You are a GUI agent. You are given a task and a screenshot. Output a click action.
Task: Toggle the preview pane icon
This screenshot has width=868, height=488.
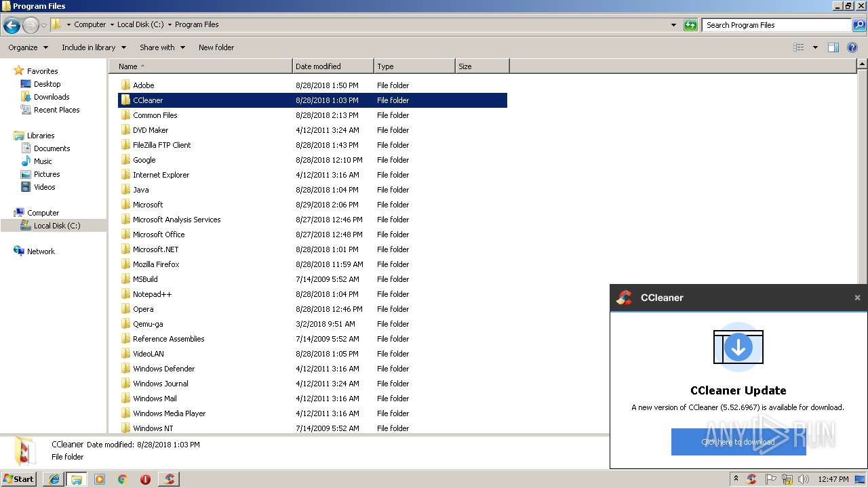pos(833,47)
